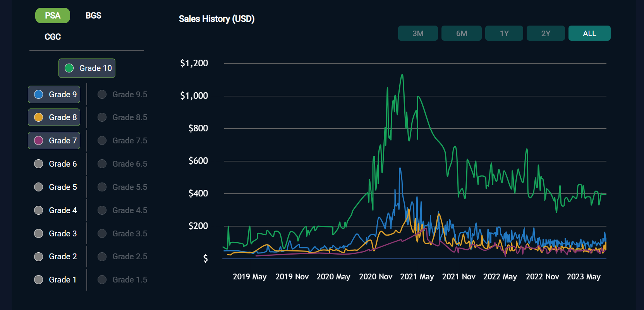
Task: Click the Grade 8.5 option
Action: (122, 117)
